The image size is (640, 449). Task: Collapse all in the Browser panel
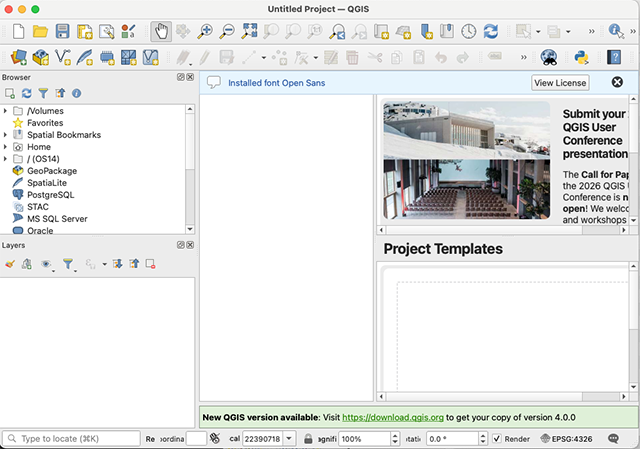pyautogui.click(x=60, y=93)
